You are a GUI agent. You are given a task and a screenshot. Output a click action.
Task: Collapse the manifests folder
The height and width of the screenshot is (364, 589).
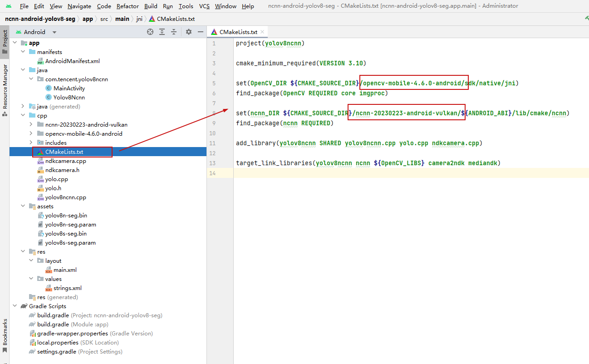[23, 52]
